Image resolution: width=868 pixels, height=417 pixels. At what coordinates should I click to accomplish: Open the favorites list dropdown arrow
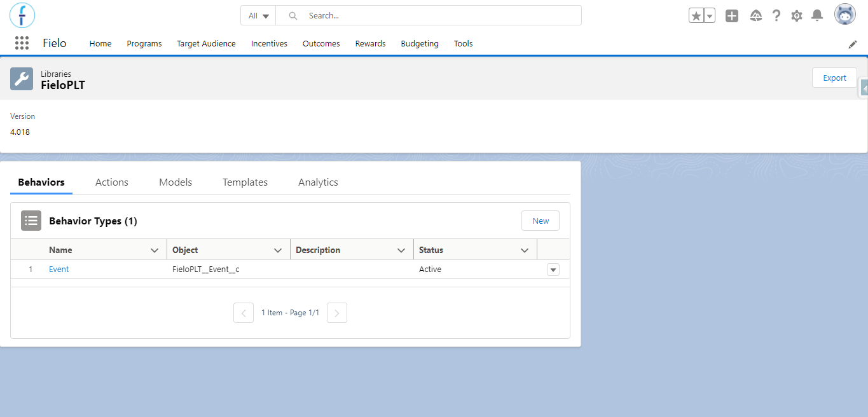pos(710,16)
